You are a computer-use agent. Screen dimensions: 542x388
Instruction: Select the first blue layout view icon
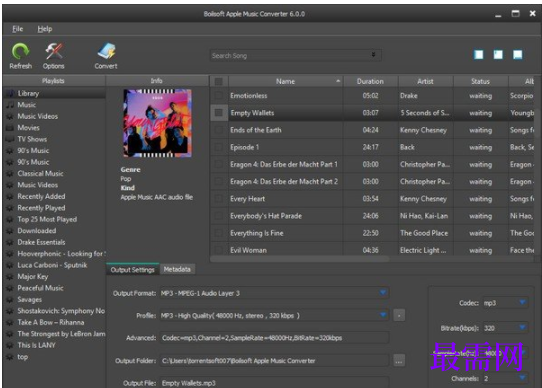tap(479, 54)
